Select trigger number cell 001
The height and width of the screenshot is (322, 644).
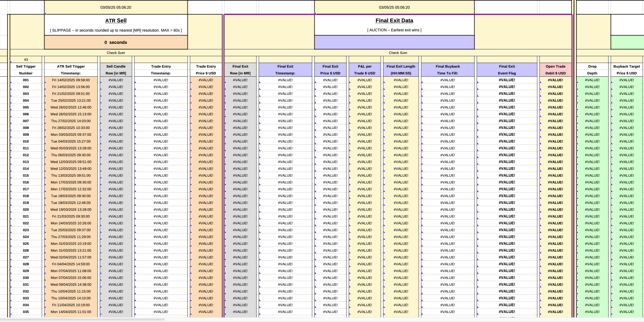[x=26, y=80]
